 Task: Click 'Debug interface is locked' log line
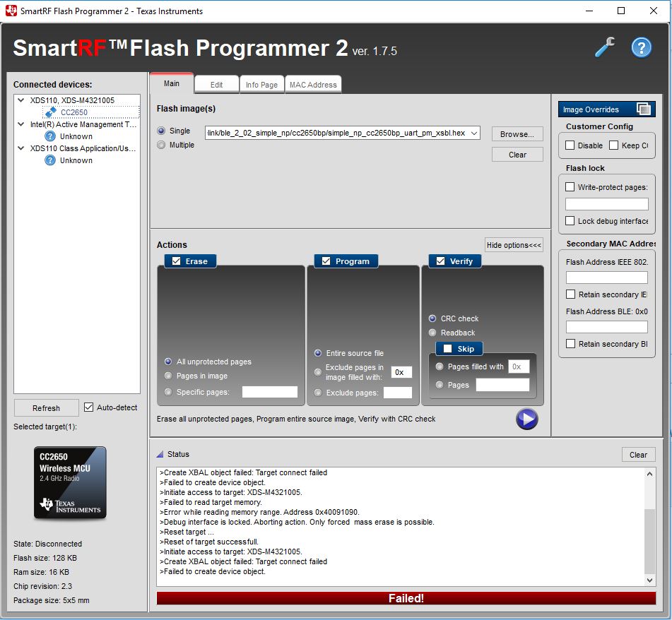click(297, 522)
